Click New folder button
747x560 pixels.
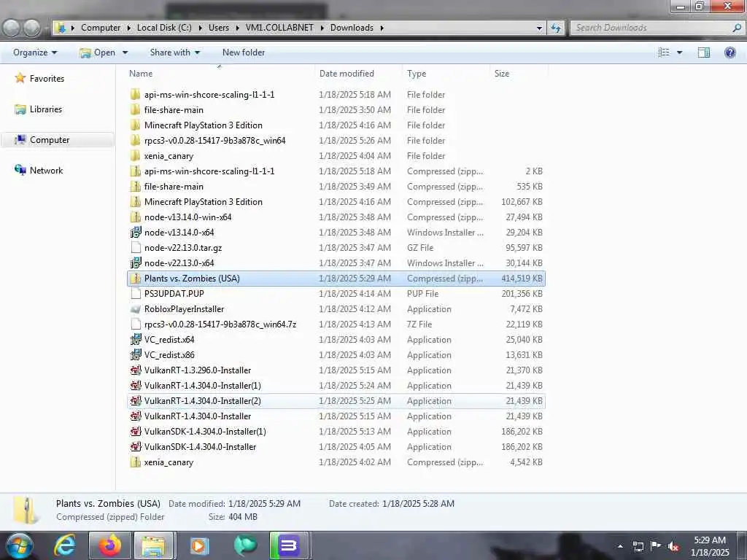244,52
